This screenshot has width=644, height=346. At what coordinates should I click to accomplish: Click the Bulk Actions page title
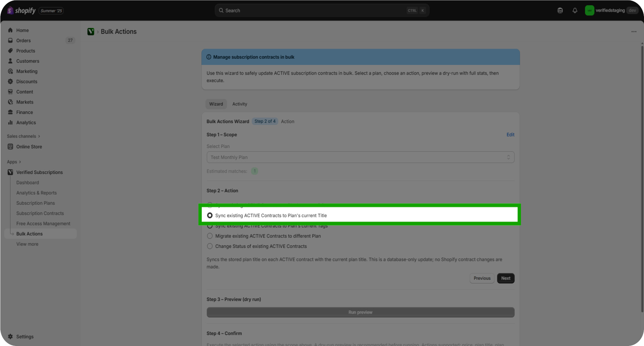pyautogui.click(x=119, y=31)
